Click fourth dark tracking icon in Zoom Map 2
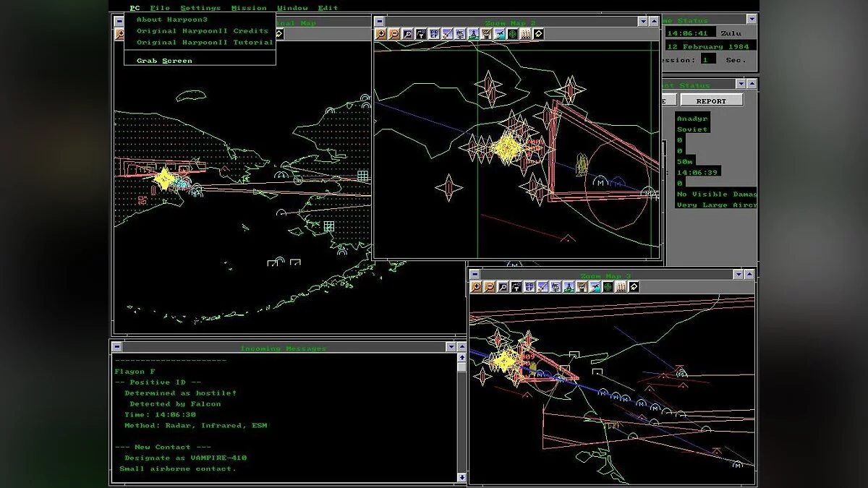 tap(421, 34)
